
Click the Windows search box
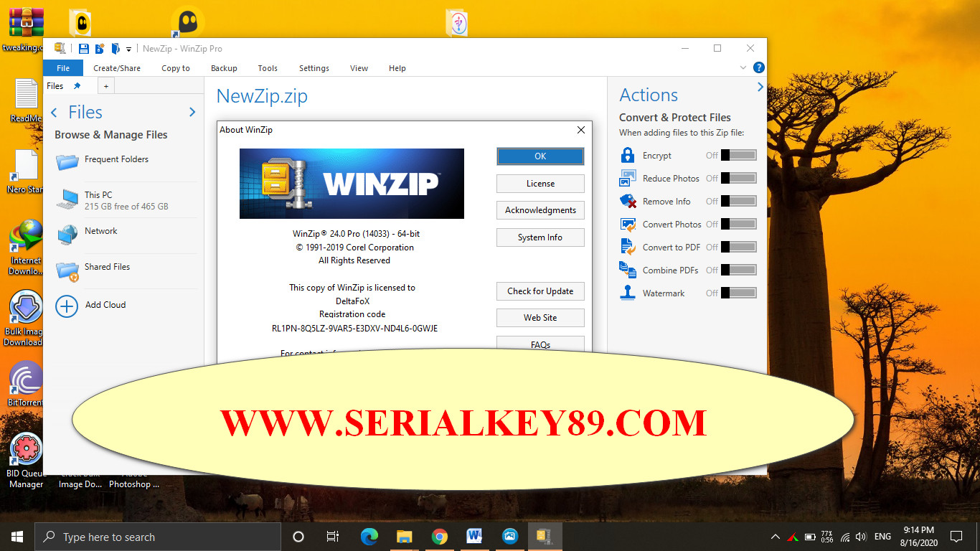tap(158, 537)
